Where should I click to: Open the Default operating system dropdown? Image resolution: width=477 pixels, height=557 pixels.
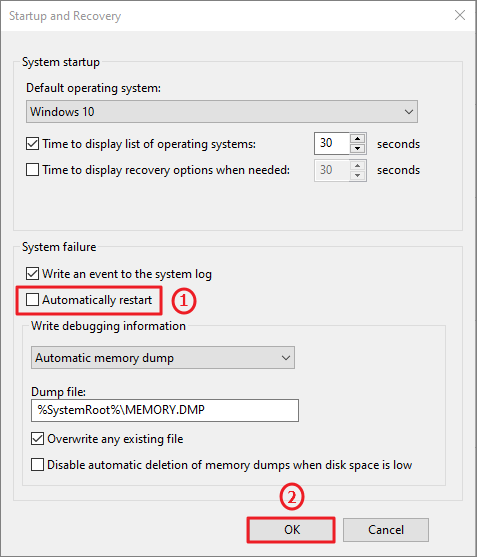[222, 112]
